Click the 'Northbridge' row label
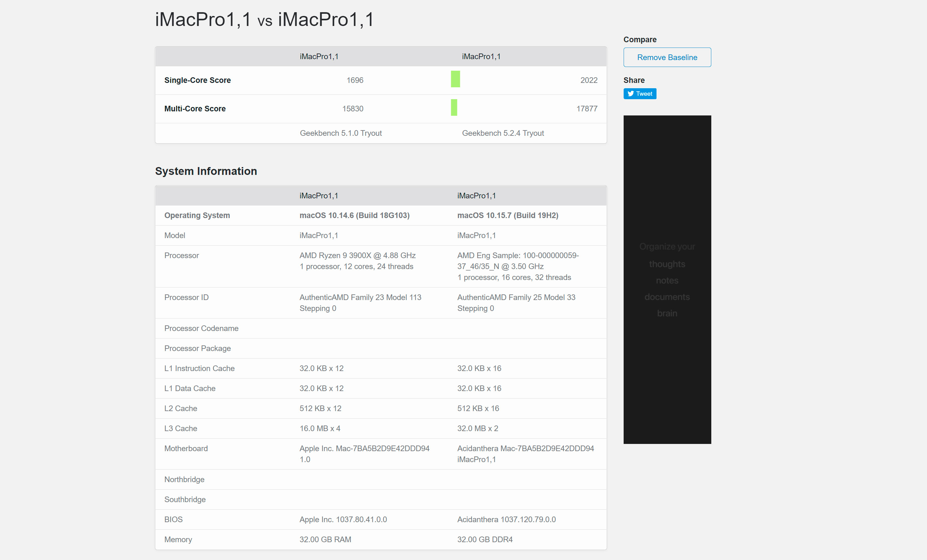The image size is (927, 560). tap(184, 480)
